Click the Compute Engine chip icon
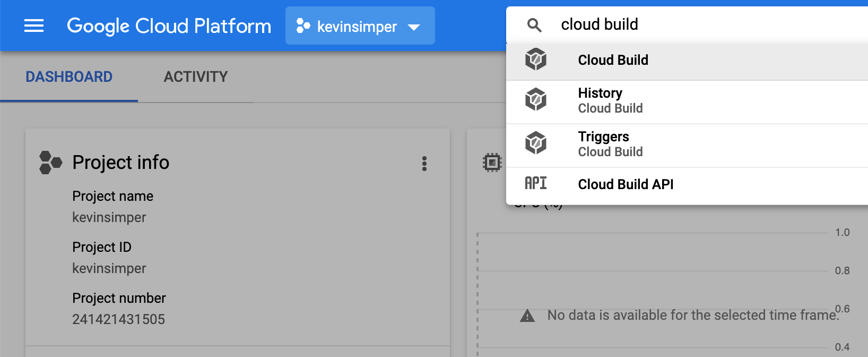Screen dimensions: 868x357 coord(492,163)
